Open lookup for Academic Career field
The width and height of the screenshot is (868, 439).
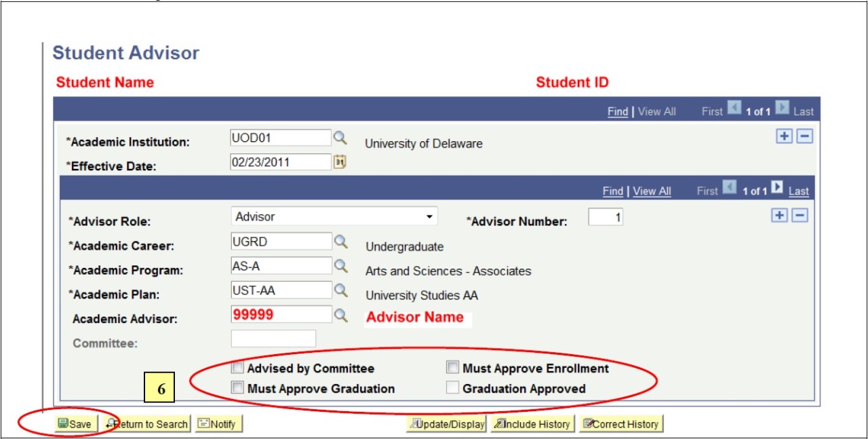[x=340, y=241]
